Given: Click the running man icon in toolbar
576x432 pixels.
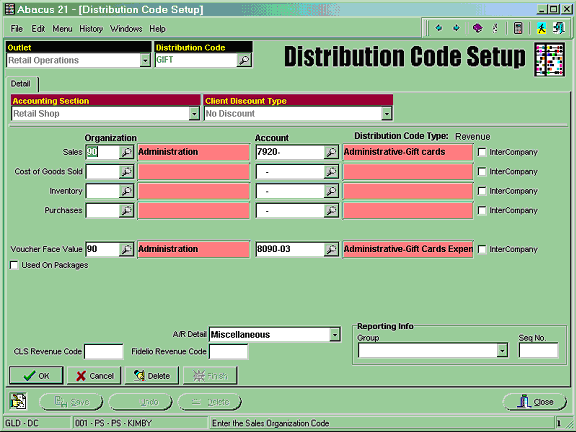Looking at the screenshot, I should tap(541, 28).
